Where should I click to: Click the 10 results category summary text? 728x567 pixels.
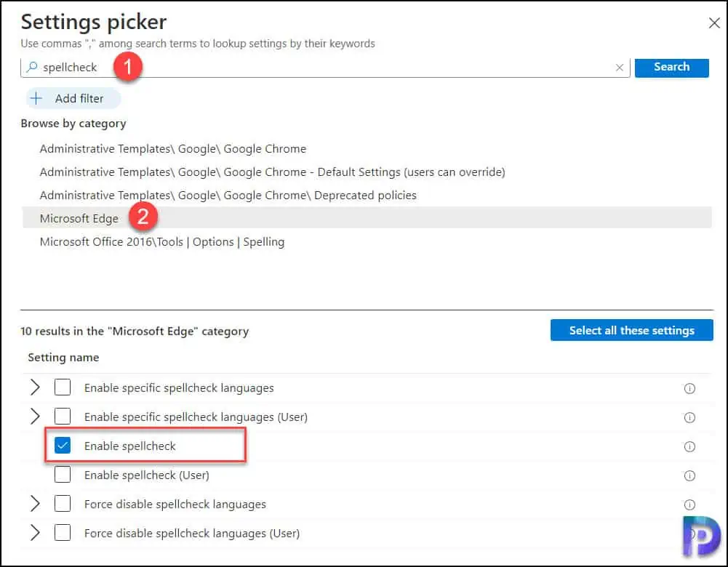(x=135, y=331)
